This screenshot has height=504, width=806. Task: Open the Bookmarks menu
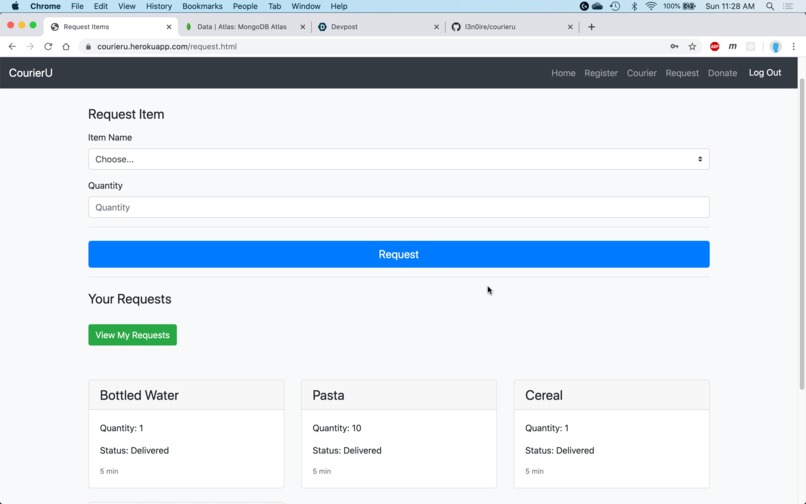[202, 6]
